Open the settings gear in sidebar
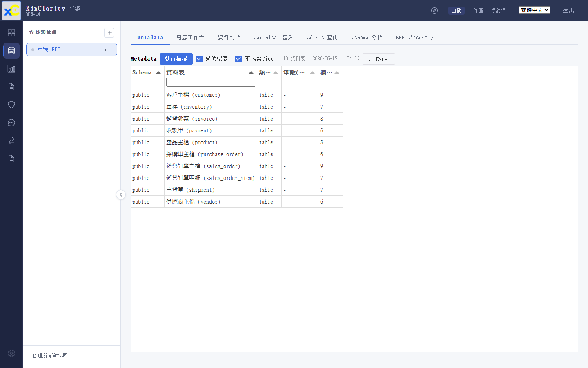 coord(11,353)
